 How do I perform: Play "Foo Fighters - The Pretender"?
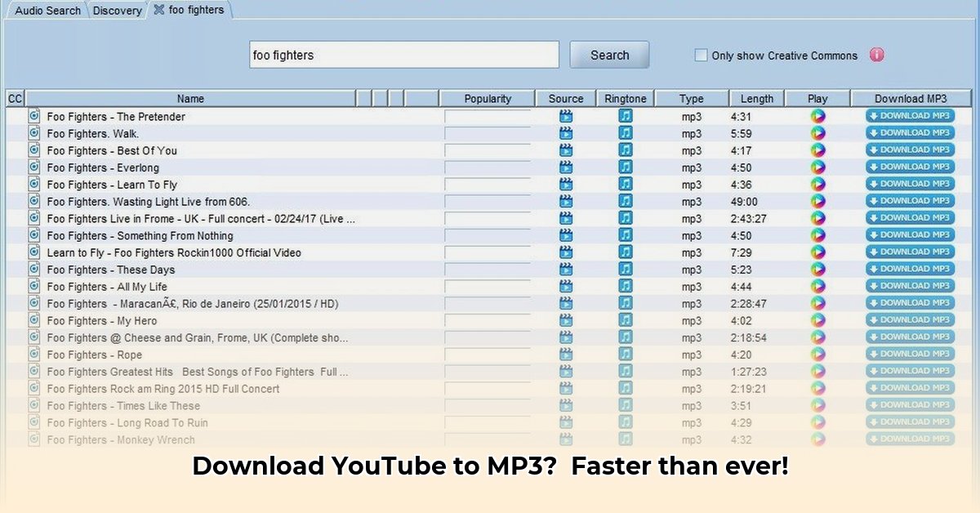coord(817,116)
